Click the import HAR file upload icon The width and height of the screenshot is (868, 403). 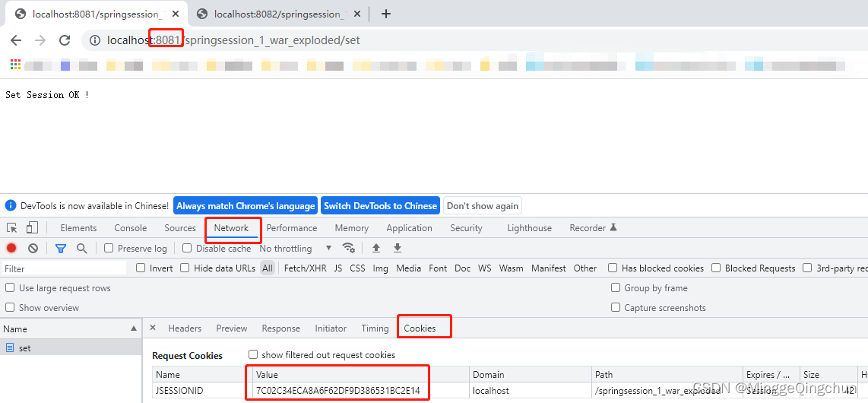point(376,248)
